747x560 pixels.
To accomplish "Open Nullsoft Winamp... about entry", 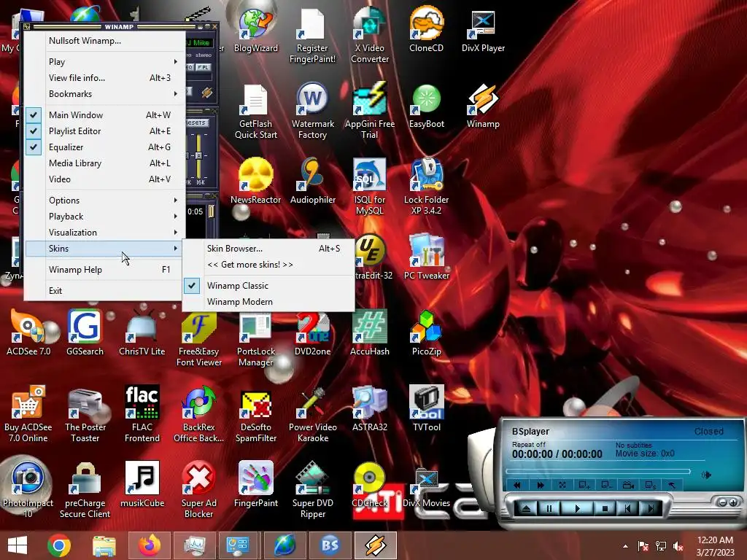I will pos(103,41).
